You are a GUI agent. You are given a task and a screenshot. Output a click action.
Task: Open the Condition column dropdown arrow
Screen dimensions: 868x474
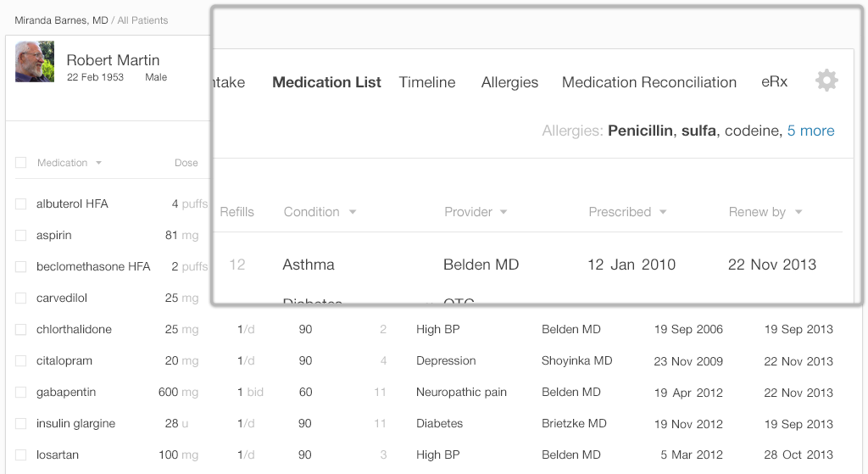(353, 212)
